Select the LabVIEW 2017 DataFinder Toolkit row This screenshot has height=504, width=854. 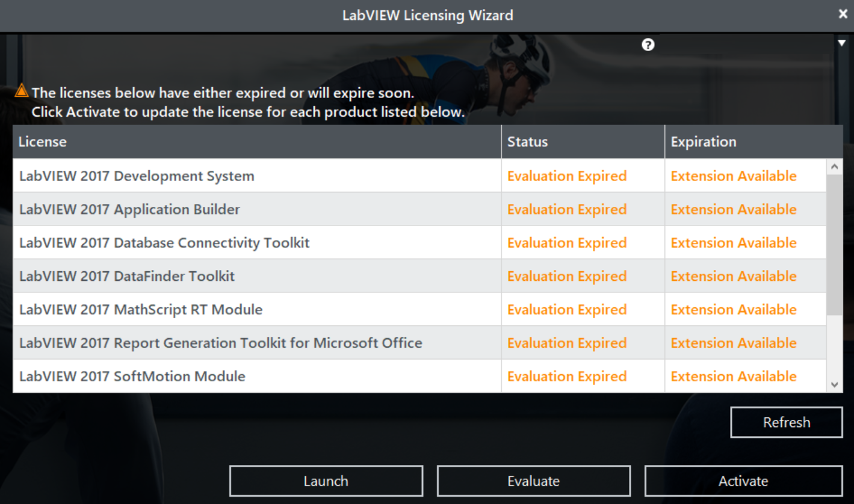click(127, 276)
